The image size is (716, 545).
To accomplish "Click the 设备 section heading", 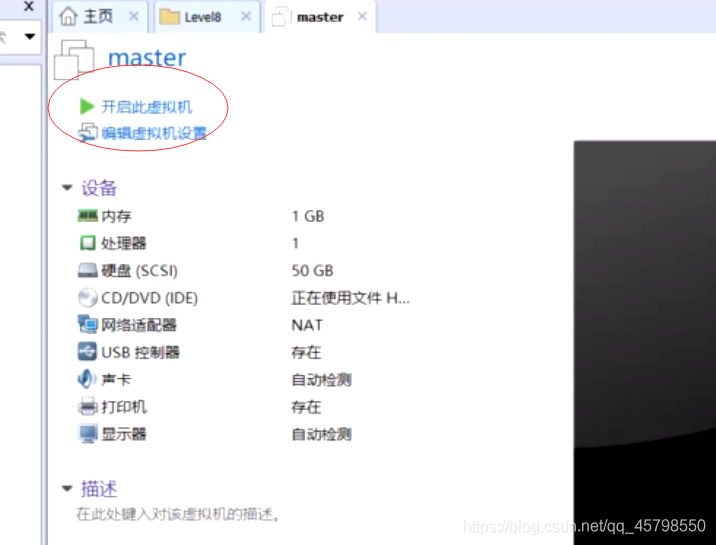I will 99,188.
